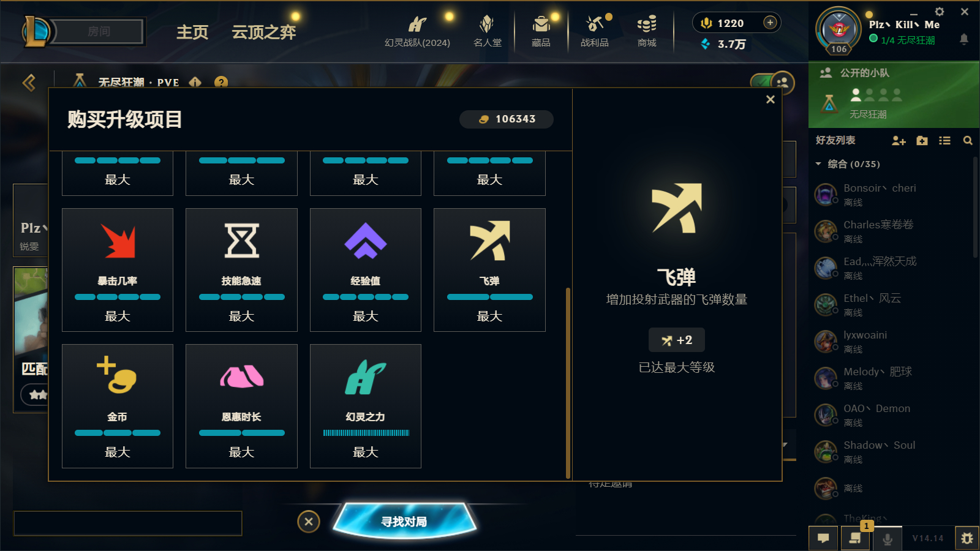Open the 战利品 loot icon
This screenshot has width=980, height=551.
click(595, 31)
